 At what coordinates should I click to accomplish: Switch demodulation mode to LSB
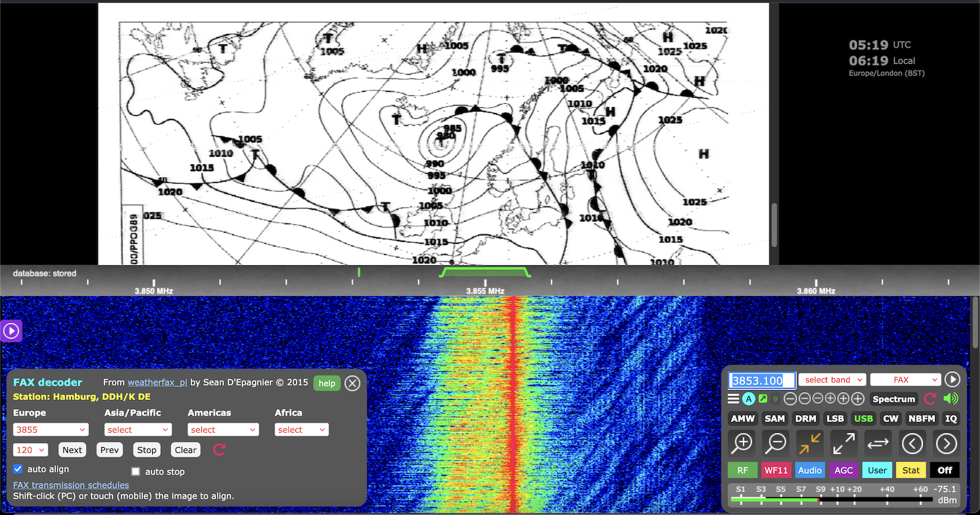tap(835, 418)
